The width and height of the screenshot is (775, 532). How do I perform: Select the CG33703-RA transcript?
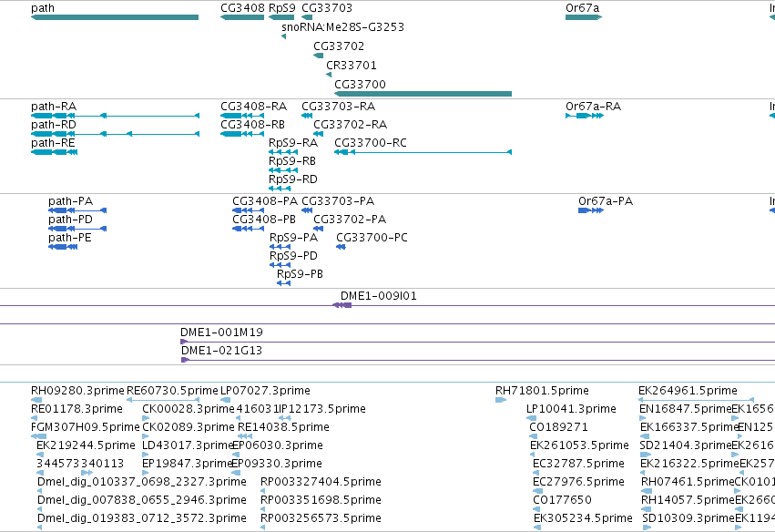[x=307, y=116]
